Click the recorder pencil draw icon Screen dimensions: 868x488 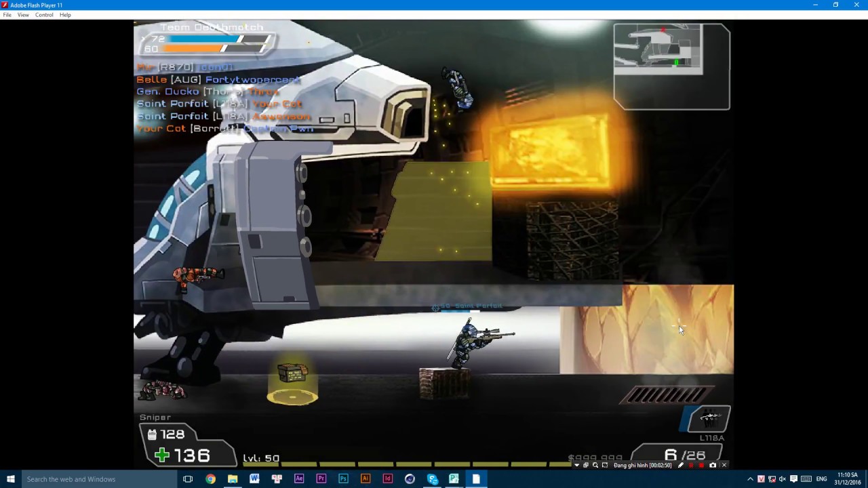click(x=681, y=466)
